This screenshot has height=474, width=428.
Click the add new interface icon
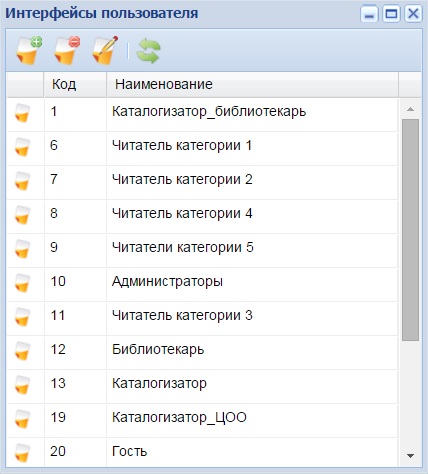[x=29, y=51]
